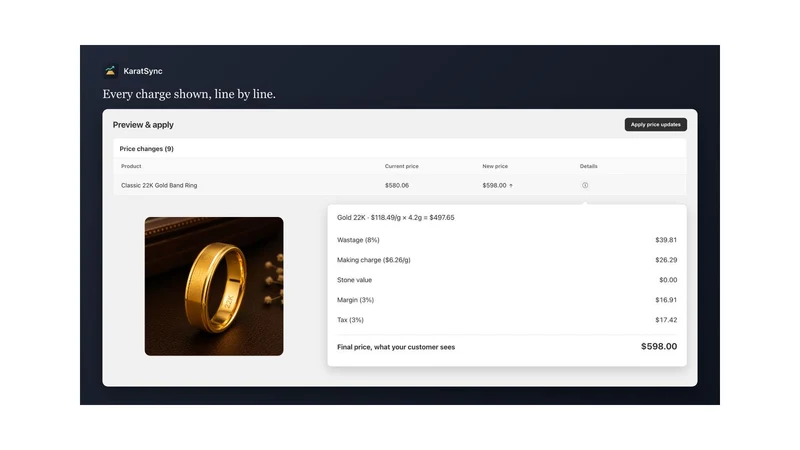
Task: Click the Wastage (8%) label
Action: [358, 240]
